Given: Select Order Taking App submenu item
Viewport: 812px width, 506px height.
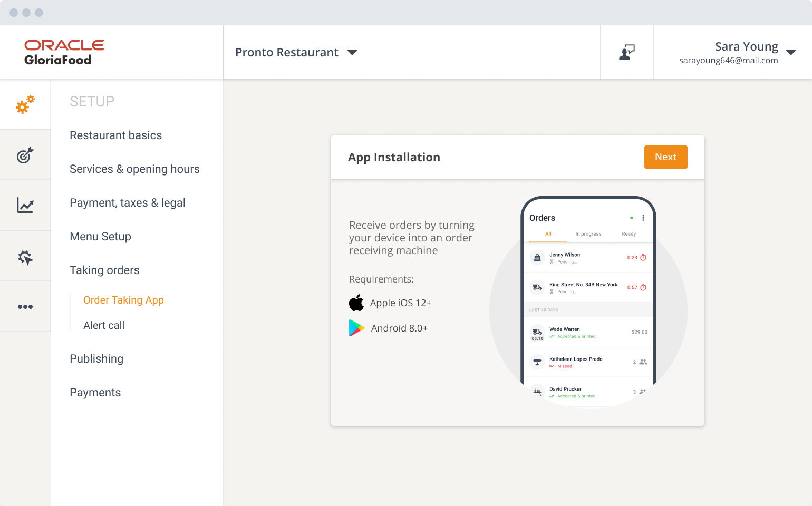Looking at the screenshot, I should [123, 300].
